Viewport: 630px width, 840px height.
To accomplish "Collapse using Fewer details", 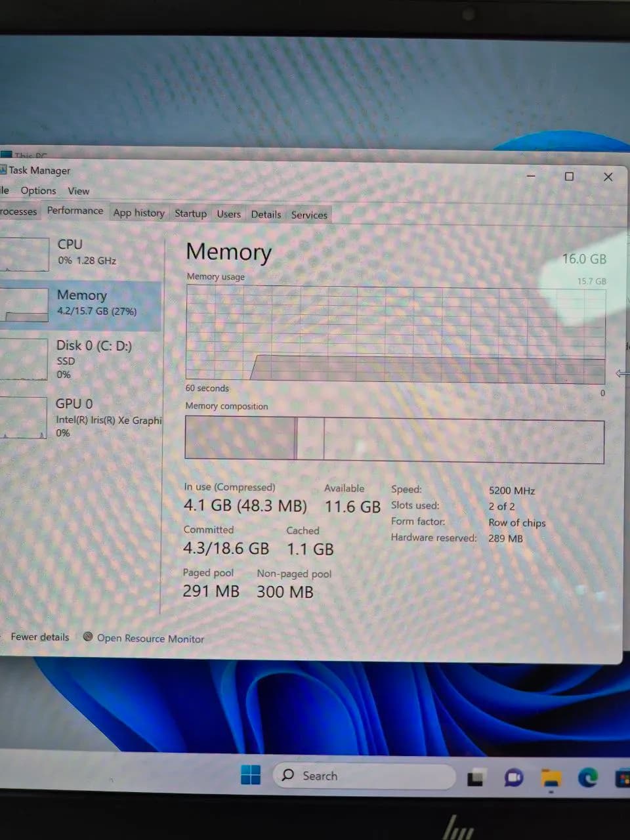I will [39, 637].
